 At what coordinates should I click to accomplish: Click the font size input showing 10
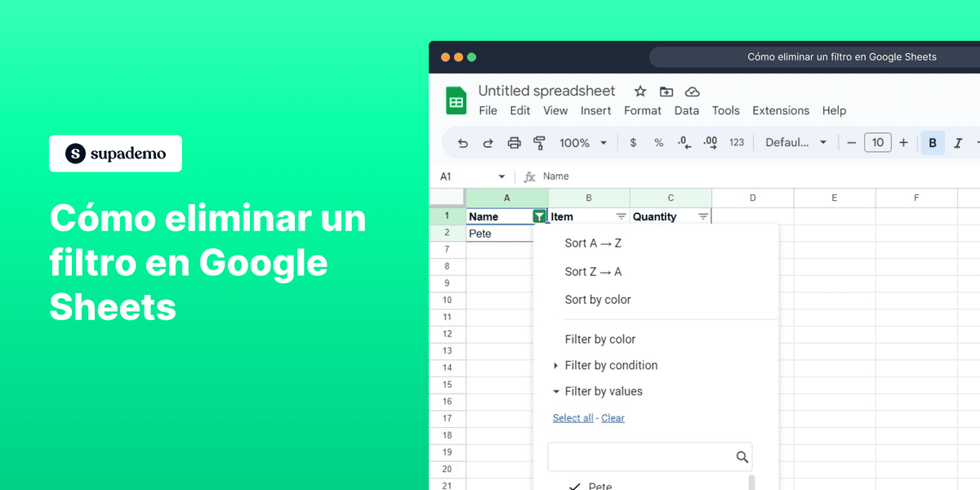[877, 142]
